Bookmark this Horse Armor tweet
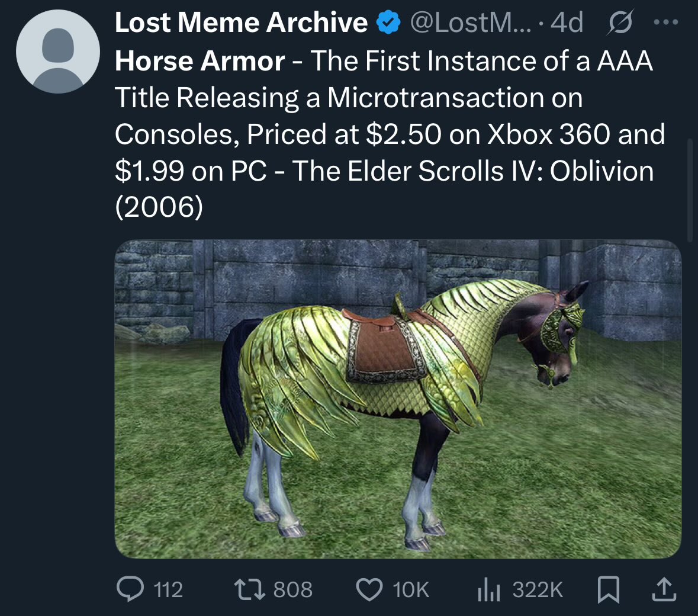 point(608,589)
